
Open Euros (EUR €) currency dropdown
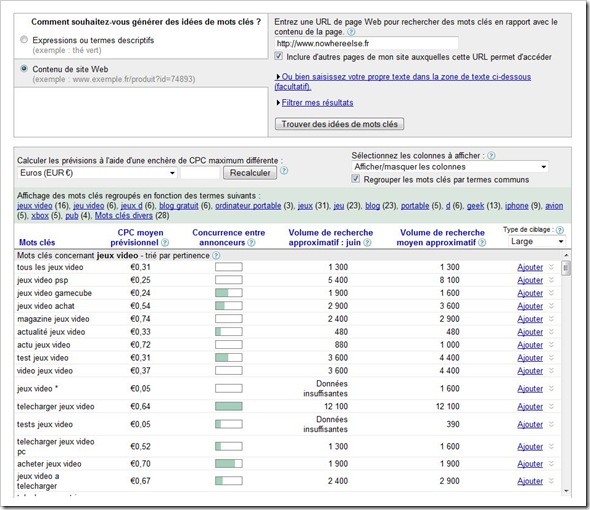[97, 173]
